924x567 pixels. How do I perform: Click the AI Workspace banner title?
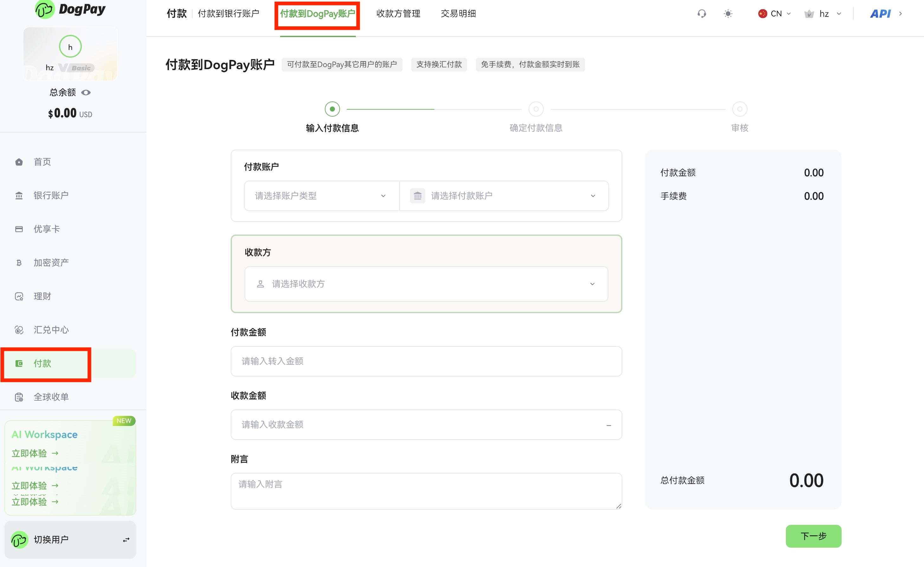click(45, 434)
